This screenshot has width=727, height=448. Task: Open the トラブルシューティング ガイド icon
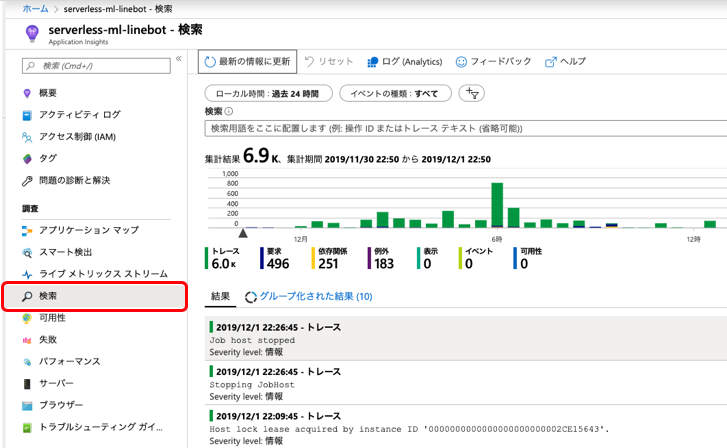click(27, 428)
